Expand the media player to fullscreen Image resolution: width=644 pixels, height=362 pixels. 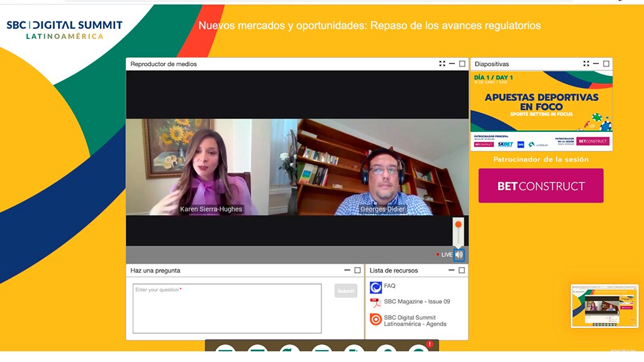pyautogui.click(x=442, y=63)
